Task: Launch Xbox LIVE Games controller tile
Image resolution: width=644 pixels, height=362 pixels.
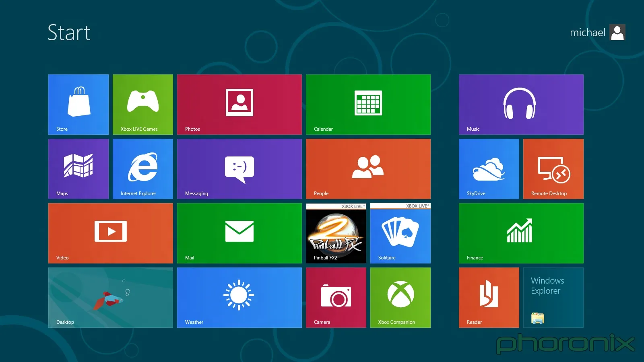Action: (143, 105)
